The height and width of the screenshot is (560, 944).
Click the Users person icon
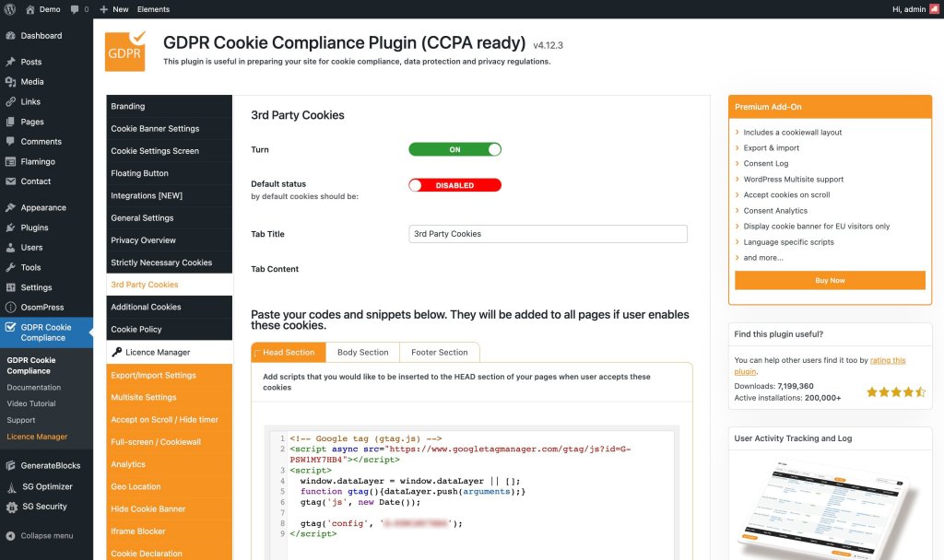(10, 247)
